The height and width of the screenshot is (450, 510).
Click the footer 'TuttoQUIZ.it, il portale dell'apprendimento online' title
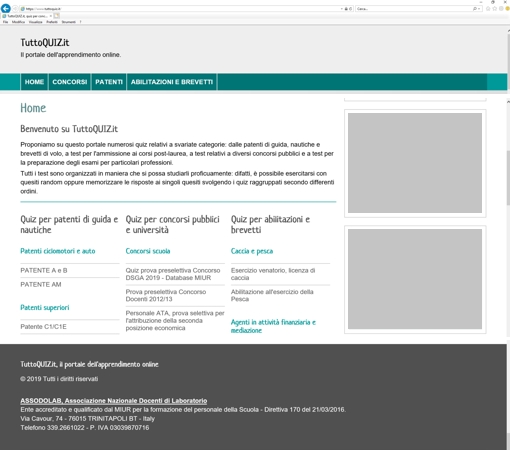[x=89, y=364]
